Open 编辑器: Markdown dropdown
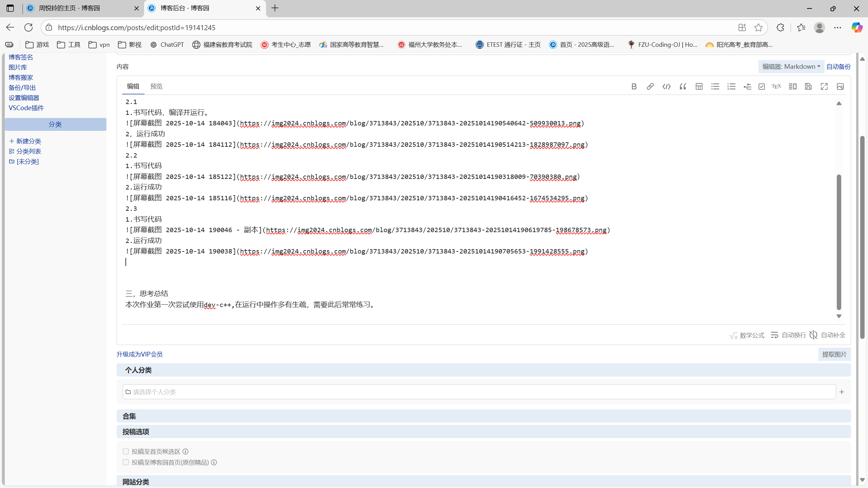868x488 pixels. 791,66
